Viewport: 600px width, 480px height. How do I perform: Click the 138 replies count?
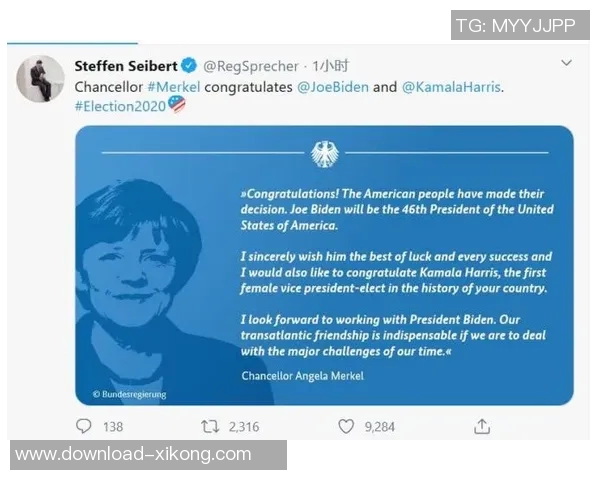point(112,427)
